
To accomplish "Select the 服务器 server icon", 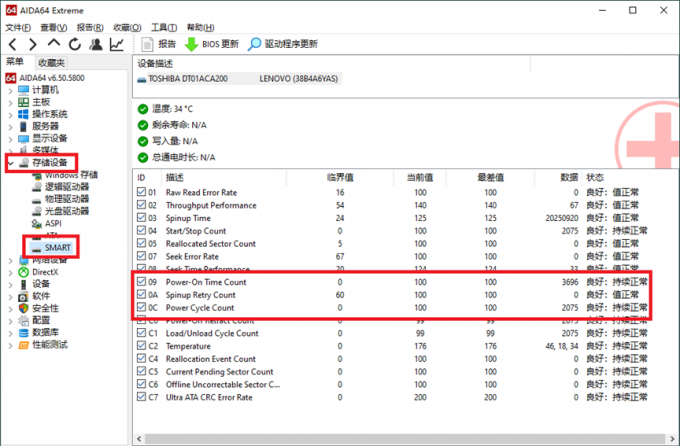I will tap(23, 126).
